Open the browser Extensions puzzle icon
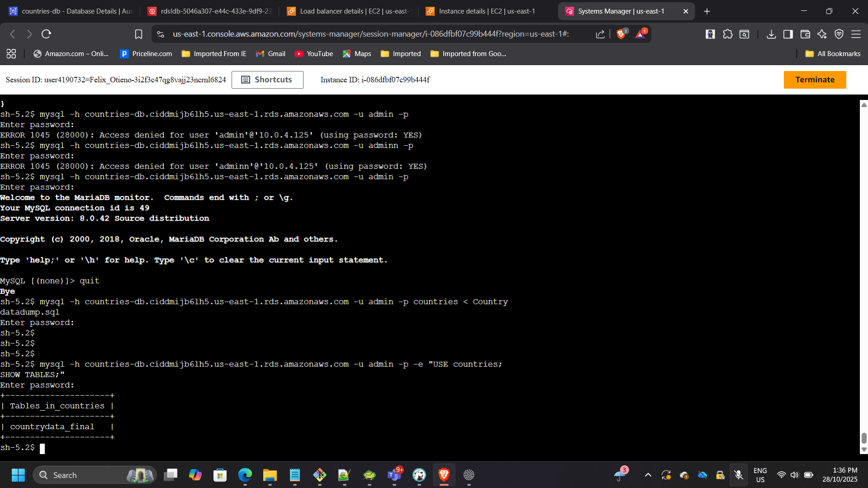 pos(728,34)
